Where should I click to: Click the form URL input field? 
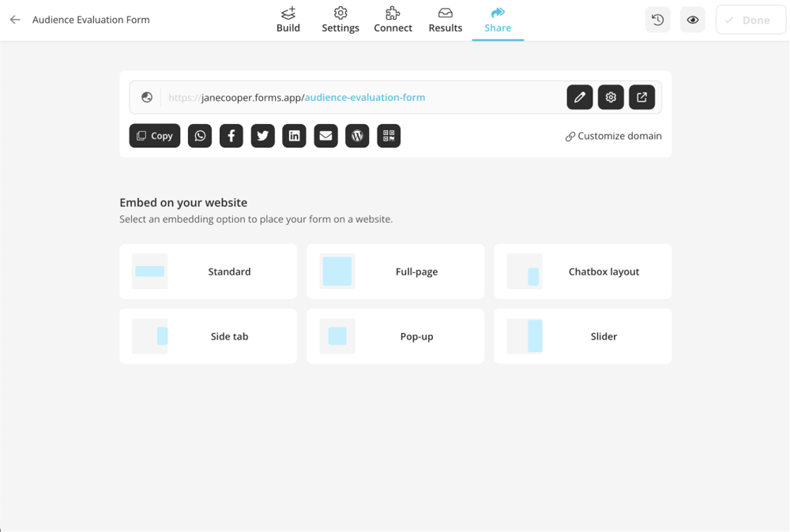point(355,97)
